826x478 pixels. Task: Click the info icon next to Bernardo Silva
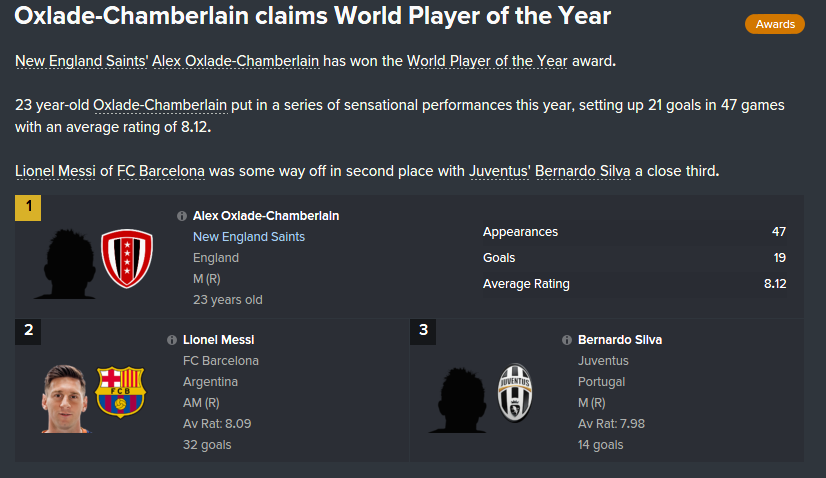click(x=567, y=340)
